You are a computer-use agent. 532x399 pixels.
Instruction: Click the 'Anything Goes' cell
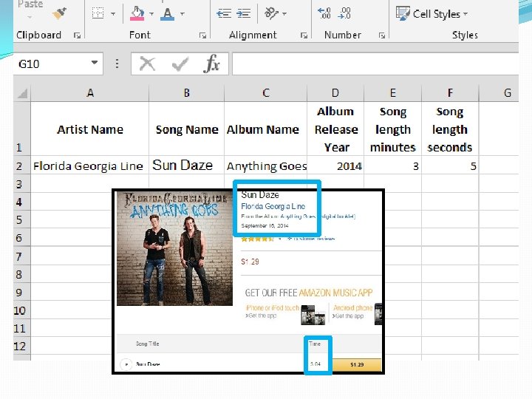266,166
